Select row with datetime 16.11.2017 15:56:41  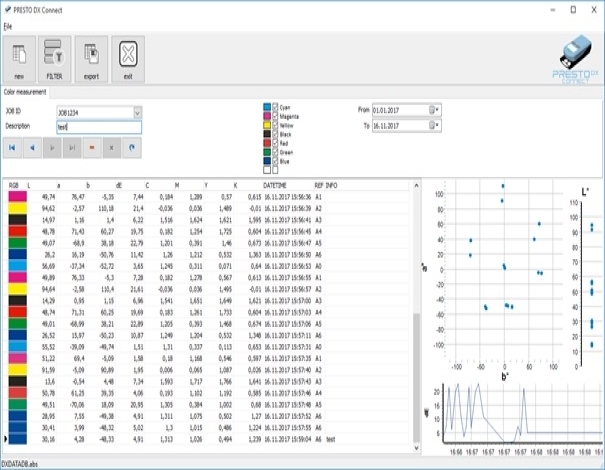(208, 220)
